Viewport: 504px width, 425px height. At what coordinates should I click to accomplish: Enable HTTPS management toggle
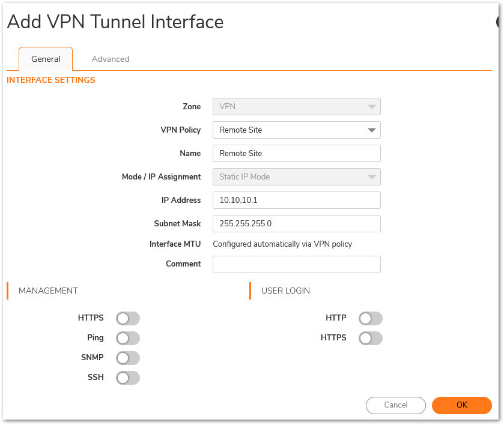128,318
